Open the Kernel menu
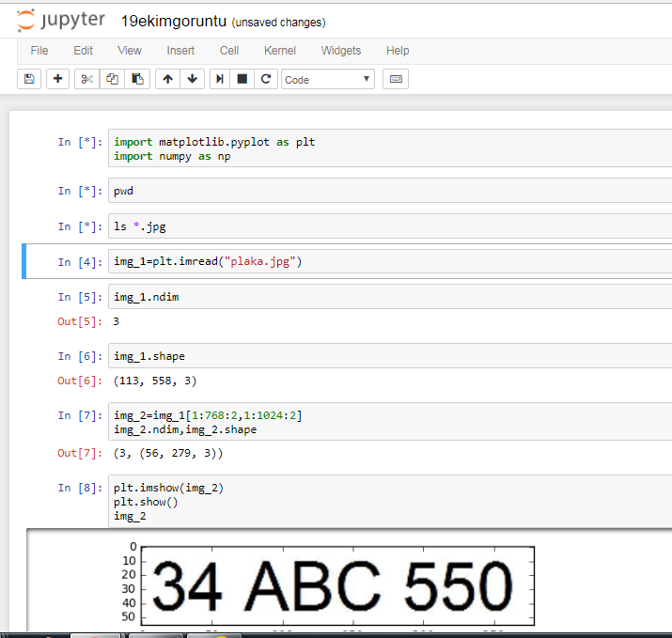Screen dimensions: 672x638 click(x=280, y=51)
